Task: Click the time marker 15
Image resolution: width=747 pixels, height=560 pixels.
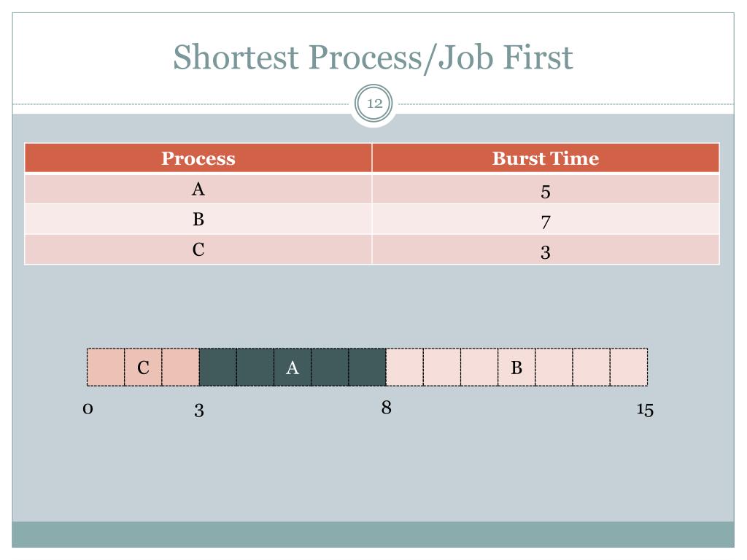Action: coord(645,410)
